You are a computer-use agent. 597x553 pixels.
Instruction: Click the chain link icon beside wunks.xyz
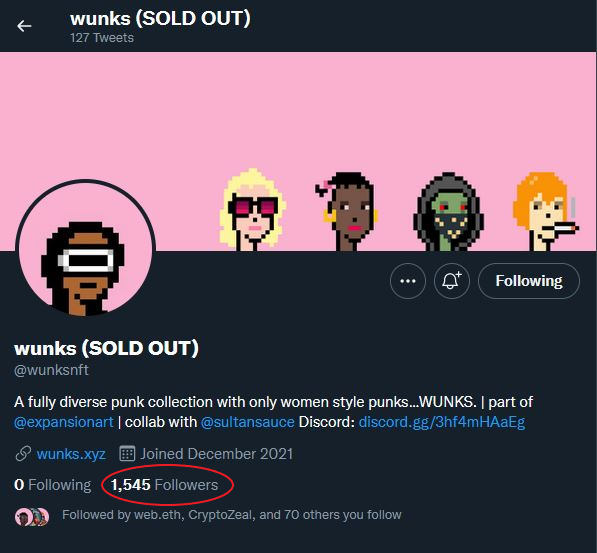pos(23,454)
